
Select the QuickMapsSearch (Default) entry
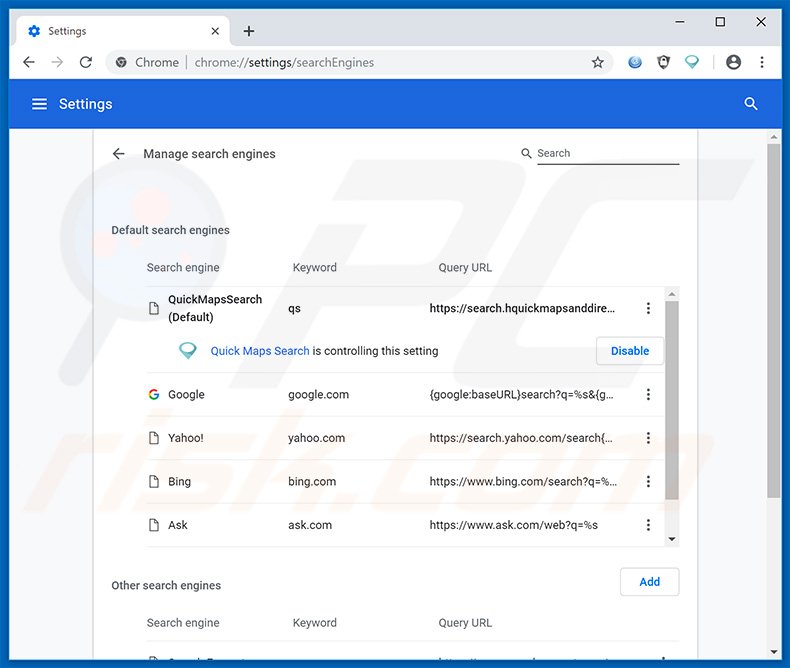(215, 308)
